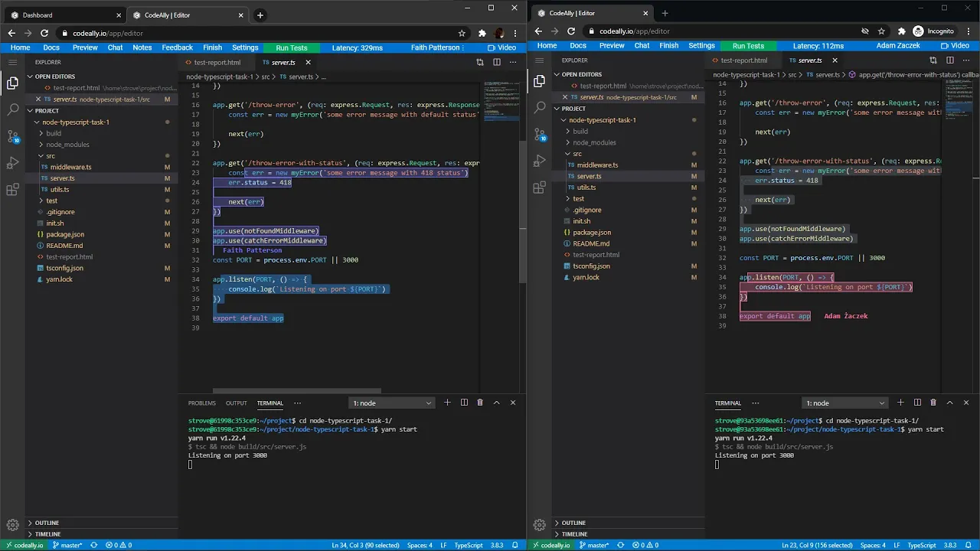Click master branch in left status bar
Screen dimensions: 980x551
pyautogui.click(x=67, y=546)
